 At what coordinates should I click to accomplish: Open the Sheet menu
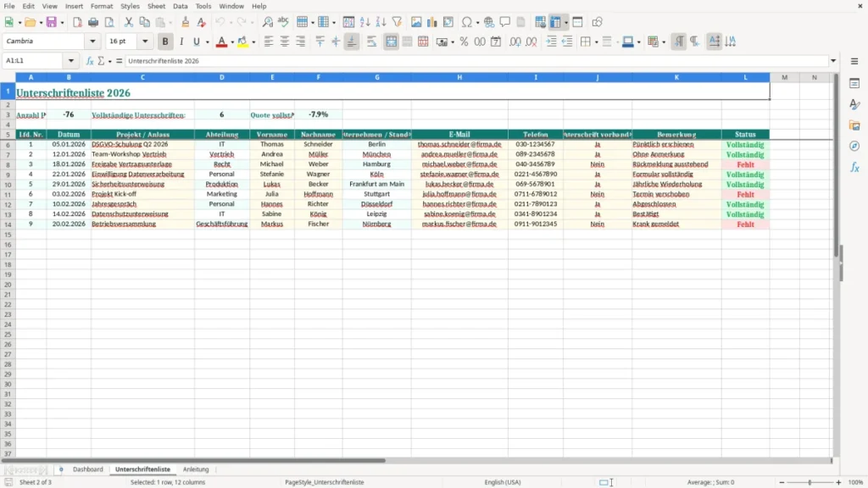point(156,6)
